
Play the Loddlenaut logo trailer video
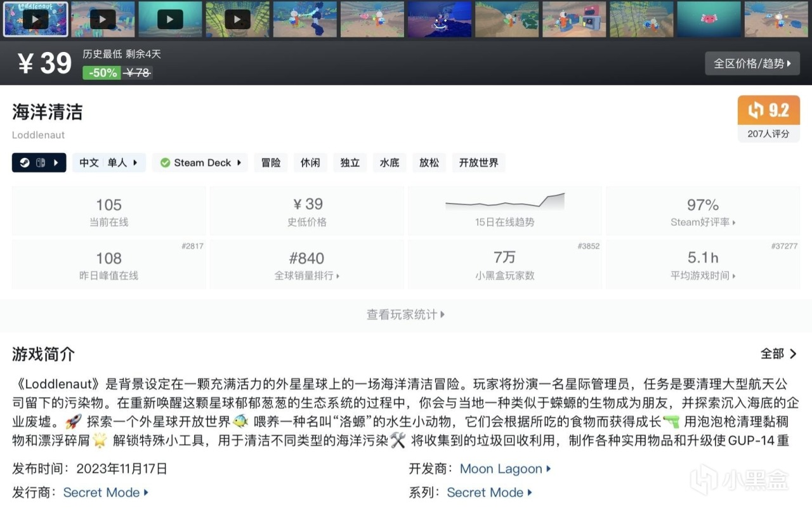click(x=36, y=19)
